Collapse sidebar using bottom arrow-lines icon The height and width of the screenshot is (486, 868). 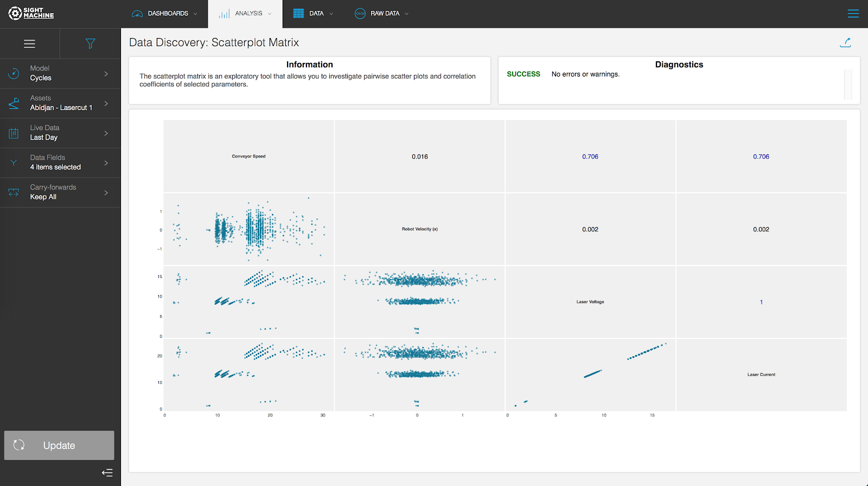107,472
